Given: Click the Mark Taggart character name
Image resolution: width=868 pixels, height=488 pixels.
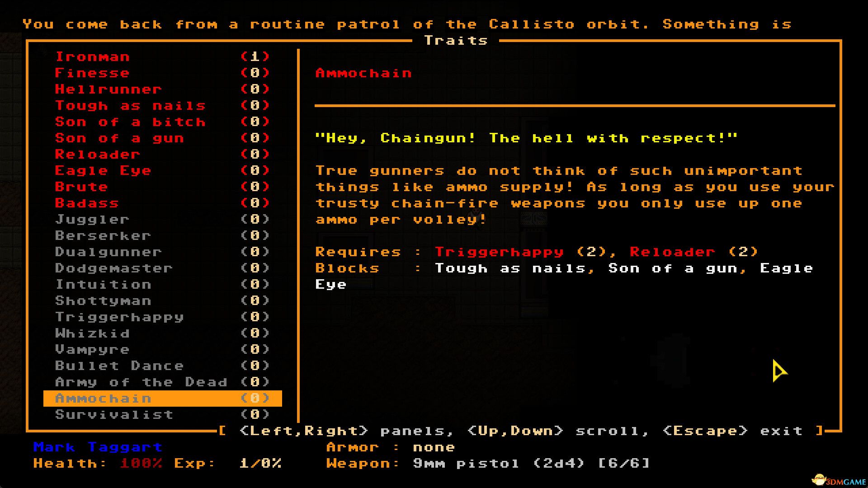Looking at the screenshot, I should coord(98,447).
